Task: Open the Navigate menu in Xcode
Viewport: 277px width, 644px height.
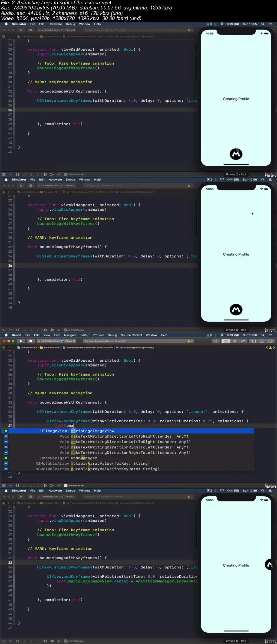Action: 70,335
